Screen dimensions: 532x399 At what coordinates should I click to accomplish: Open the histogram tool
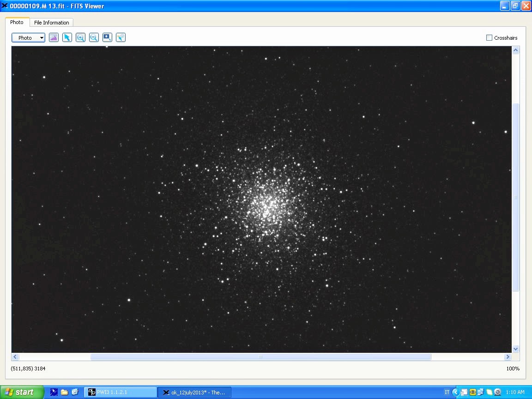(x=54, y=38)
